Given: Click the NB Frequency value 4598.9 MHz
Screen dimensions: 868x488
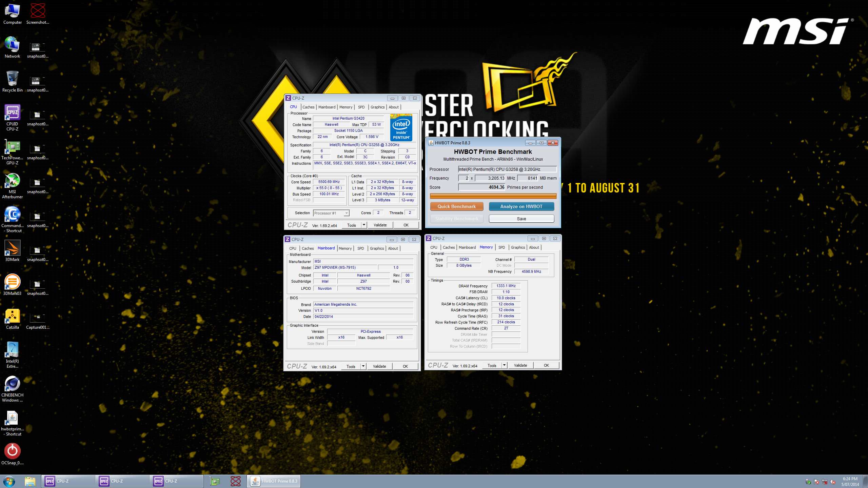Looking at the screenshot, I should (531, 271).
